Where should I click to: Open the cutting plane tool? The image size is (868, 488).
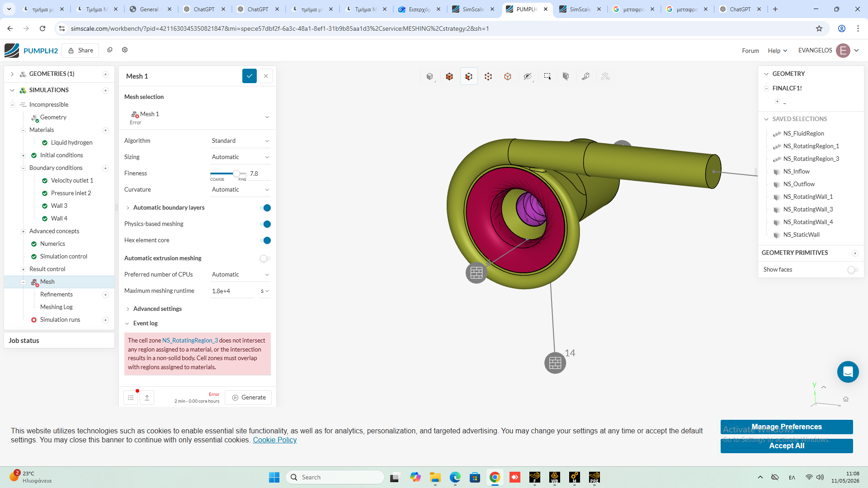tap(566, 76)
